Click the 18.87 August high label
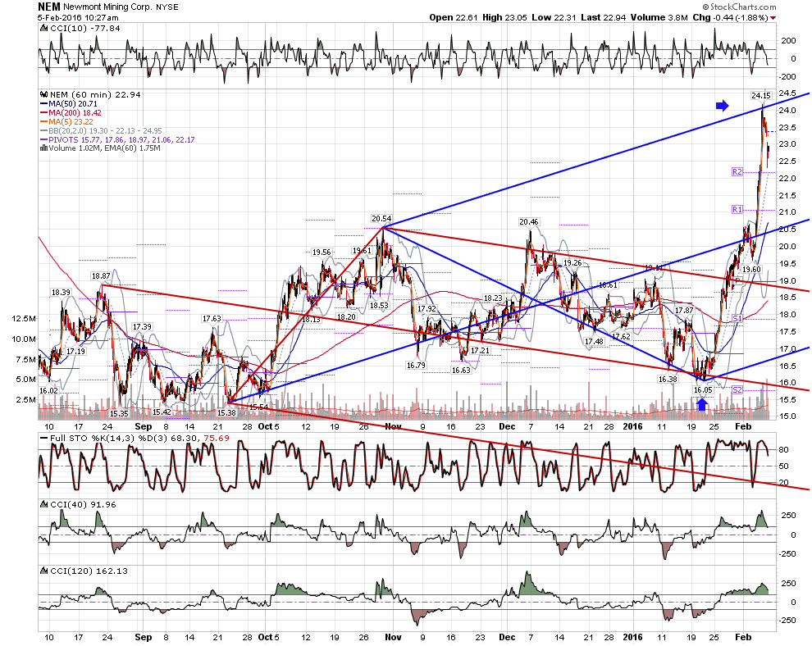The width and height of the screenshot is (812, 646). 102,276
